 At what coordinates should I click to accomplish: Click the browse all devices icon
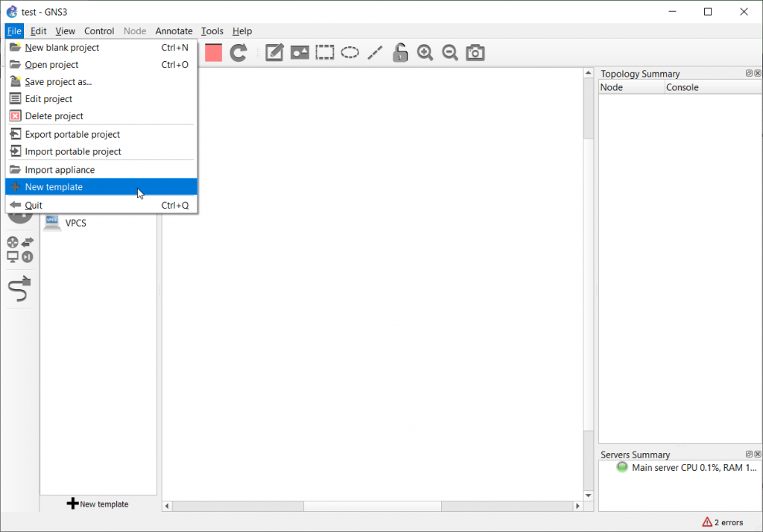(x=20, y=249)
